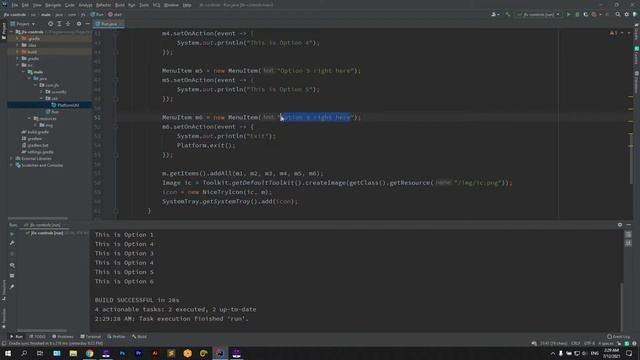Screen dimensions: 640x360
Task: Select the PlatformUtil file in project tree
Action: (x=65, y=105)
